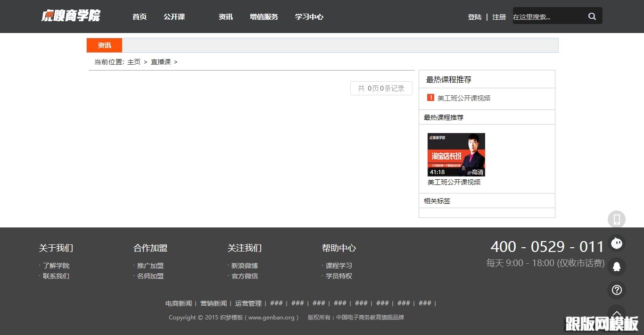Click the 虎嗅商学院 logo

pyautogui.click(x=71, y=16)
